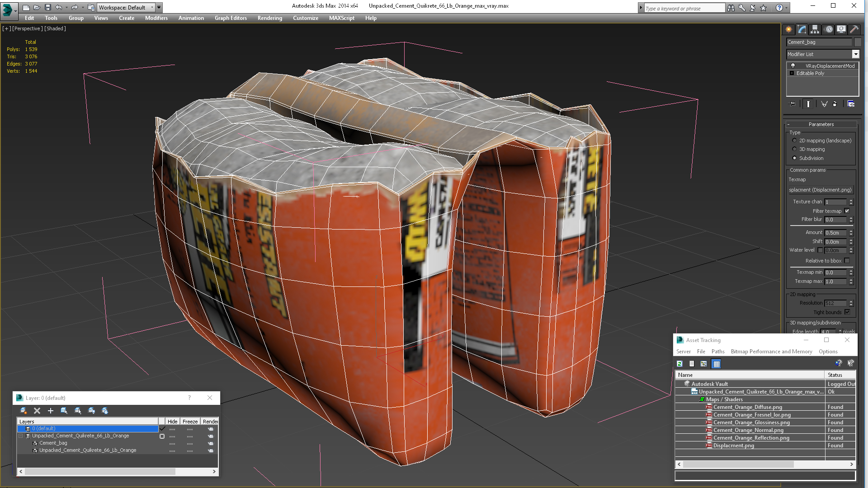
Task: Toggle Relative to bbox checkbox
Action: (x=847, y=261)
